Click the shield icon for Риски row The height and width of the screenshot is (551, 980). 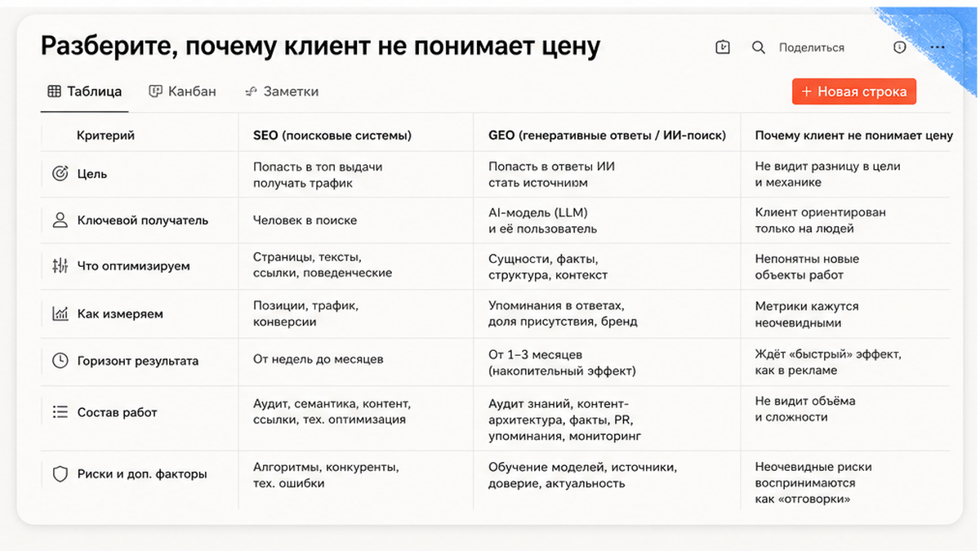pos(60,473)
